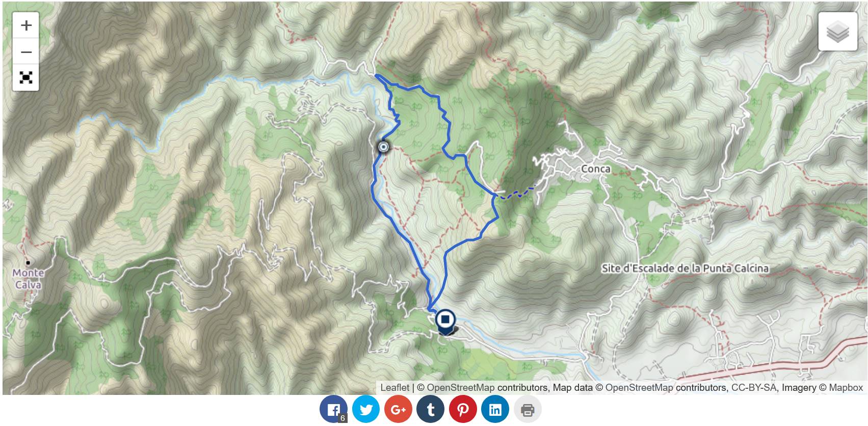This screenshot has height=426, width=868.
Task: Share on Pinterest
Action: (x=463, y=409)
